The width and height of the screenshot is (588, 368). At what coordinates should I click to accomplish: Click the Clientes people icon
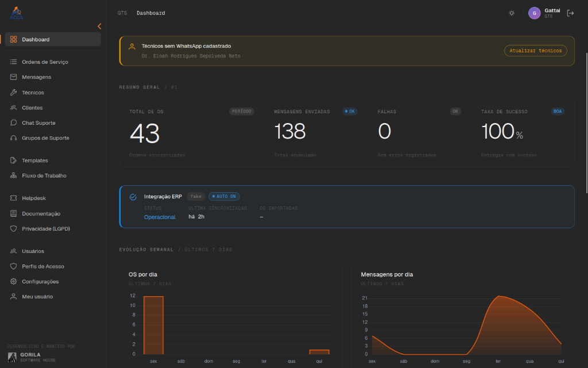pyautogui.click(x=14, y=108)
